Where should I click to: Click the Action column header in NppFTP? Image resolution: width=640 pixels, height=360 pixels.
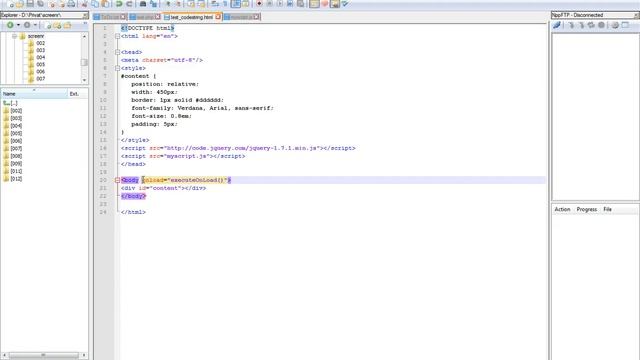[562, 209]
